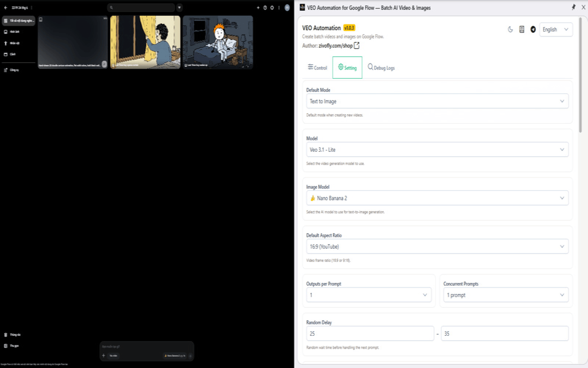Click the 'Select the video generation model to use.' hint
Image resolution: width=588 pixels, height=368 pixels.
click(335, 163)
